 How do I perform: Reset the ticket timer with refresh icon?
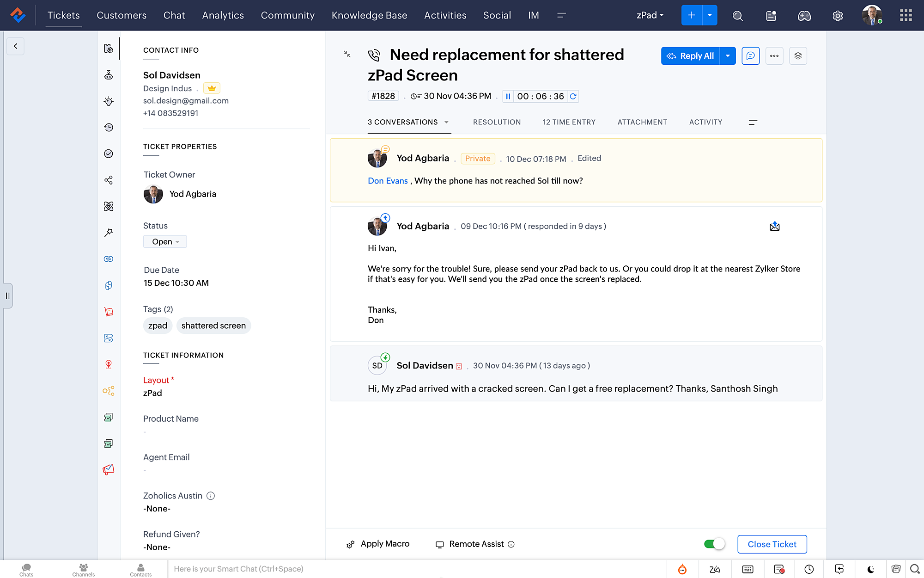click(573, 96)
